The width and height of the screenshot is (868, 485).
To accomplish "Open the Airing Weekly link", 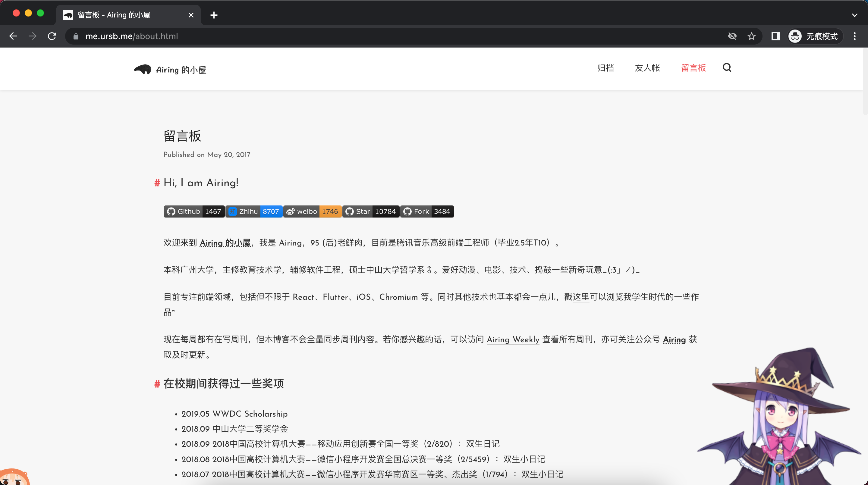I will pos(513,339).
